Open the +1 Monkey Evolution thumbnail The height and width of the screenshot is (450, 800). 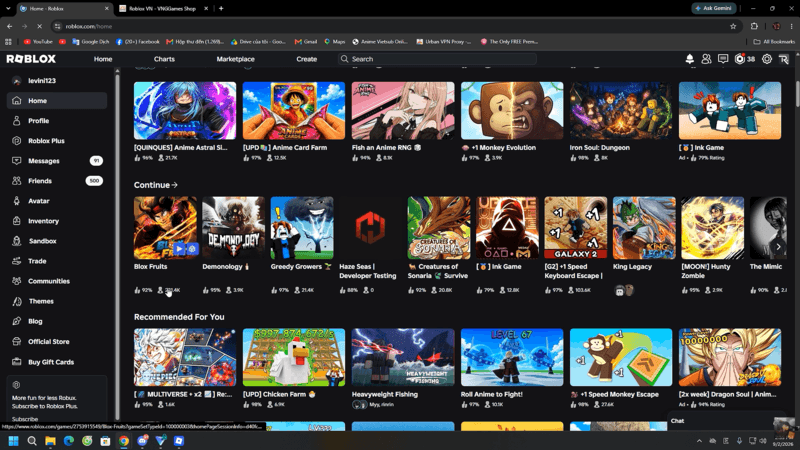[x=512, y=111]
